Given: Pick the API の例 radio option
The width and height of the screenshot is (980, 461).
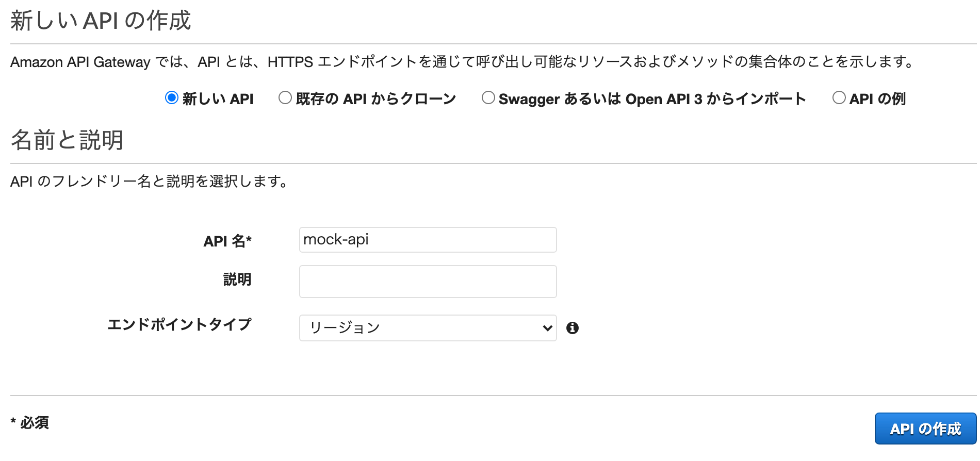Looking at the screenshot, I should [839, 97].
